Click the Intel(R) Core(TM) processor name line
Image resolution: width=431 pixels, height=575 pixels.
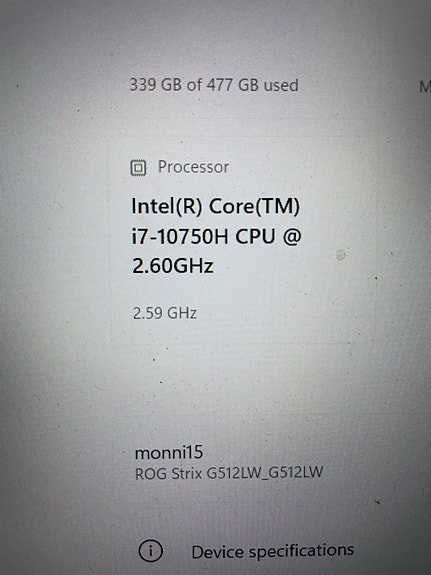[216, 206]
